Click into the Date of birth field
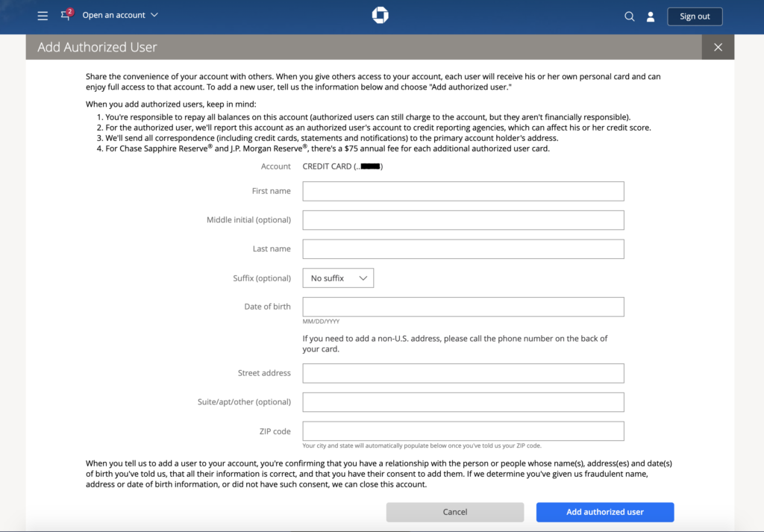This screenshot has height=532, width=764. pos(463,307)
